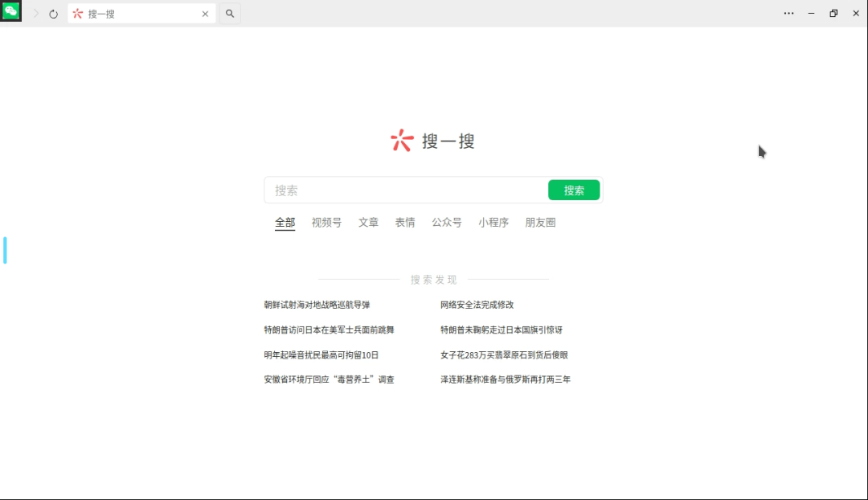Open the more options menu (three dots)
The width and height of the screenshot is (868, 500).
[x=789, y=13]
